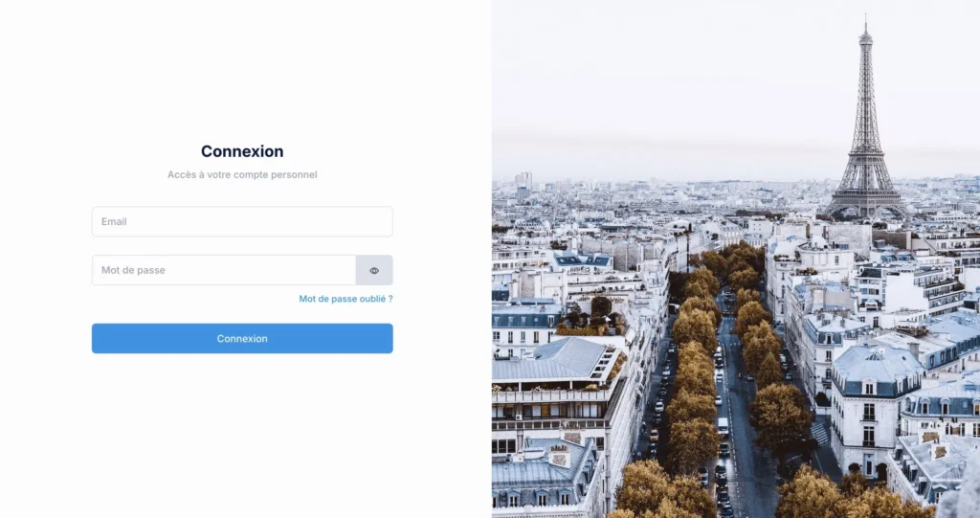Image resolution: width=980 pixels, height=518 pixels.
Task: Open the Mot de passe oublié ? link
Action: pos(345,299)
